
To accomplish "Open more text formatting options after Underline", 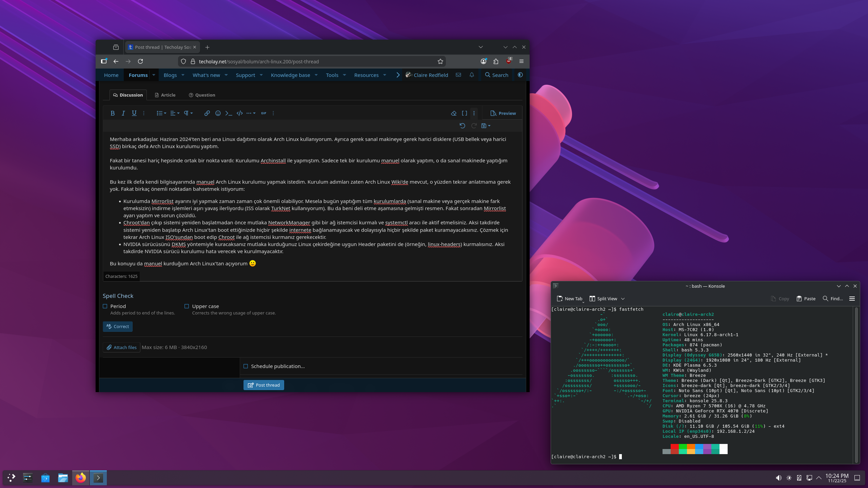I will point(144,113).
